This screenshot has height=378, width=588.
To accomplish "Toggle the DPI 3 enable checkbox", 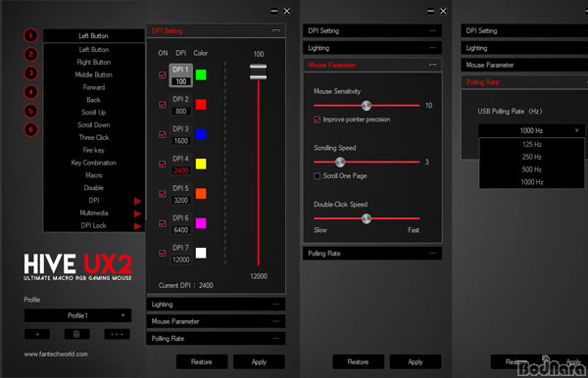I will tap(163, 134).
